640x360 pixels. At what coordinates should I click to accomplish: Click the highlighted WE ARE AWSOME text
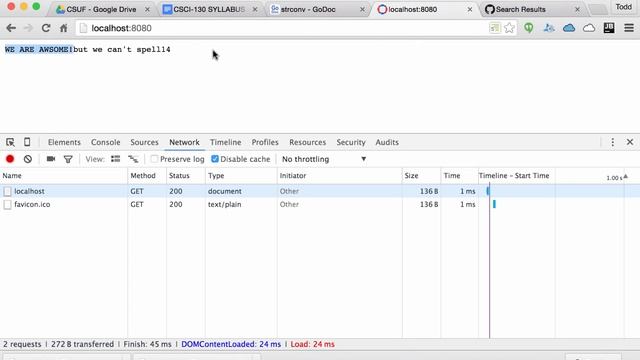click(x=39, y=49)
